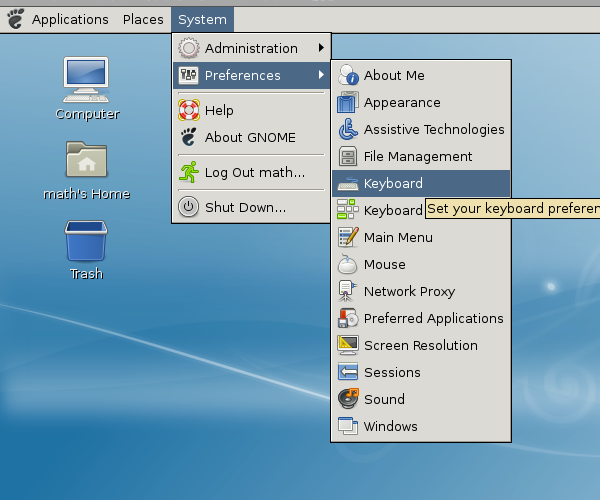Image resolution: width=600 pixels, height=500 pixels.
Task: Click the Screen Resolution monitor icon
Action: 347,345
